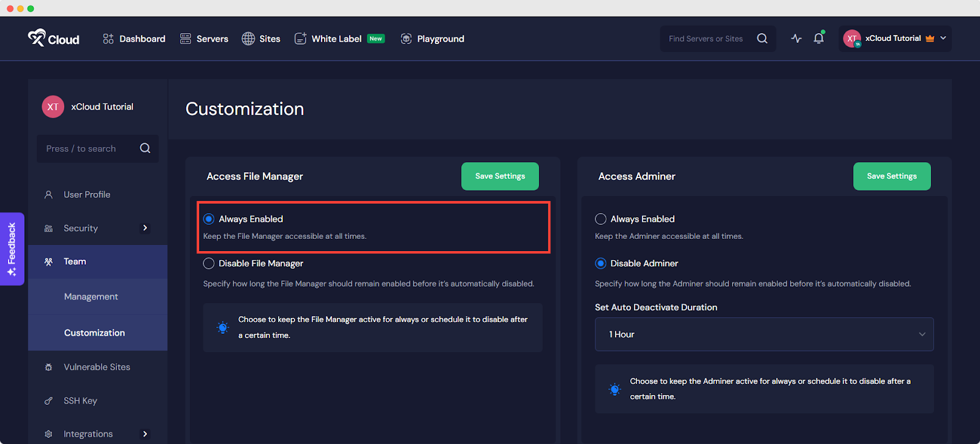This screenshot has width=980, height=444.
Task: Select Team in the sidebar
Action: click(x=98, y=262)
